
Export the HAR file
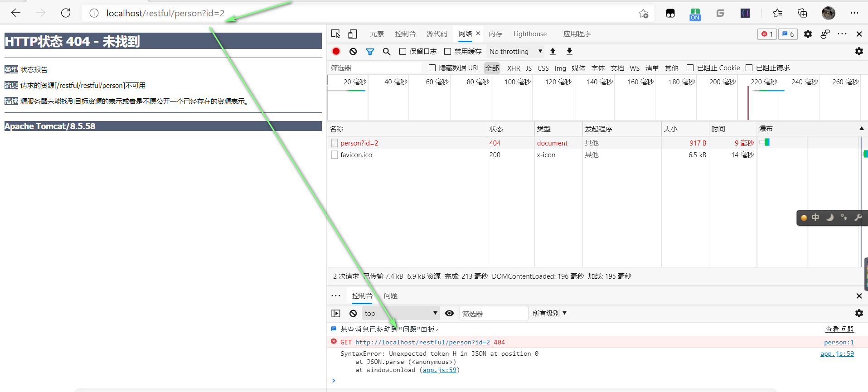tap(569, 52)
